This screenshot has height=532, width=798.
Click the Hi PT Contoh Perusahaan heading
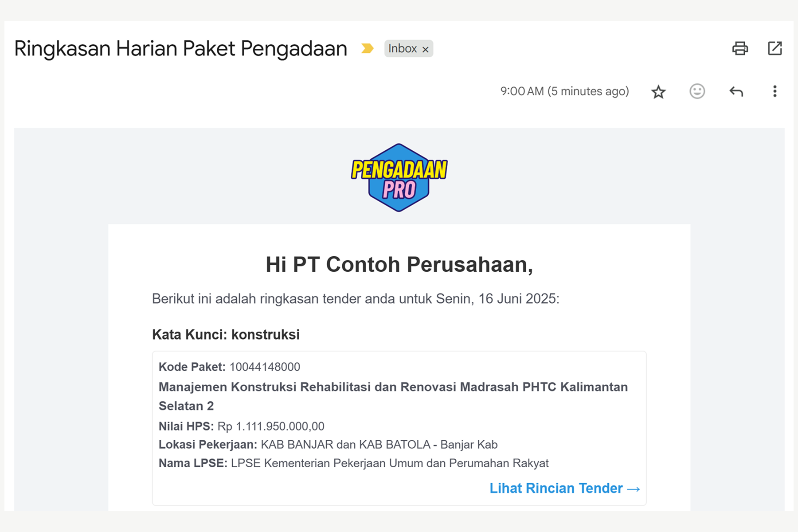tap(399, 264)
